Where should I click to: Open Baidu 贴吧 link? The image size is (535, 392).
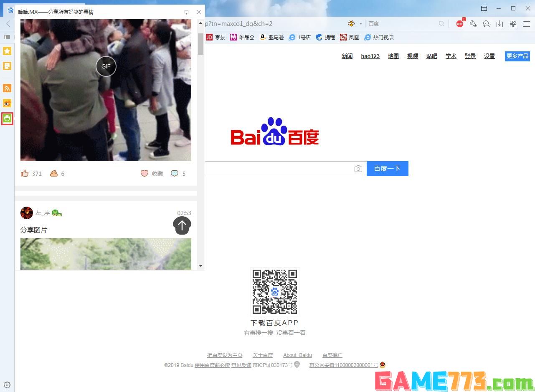tap(432, 56)
